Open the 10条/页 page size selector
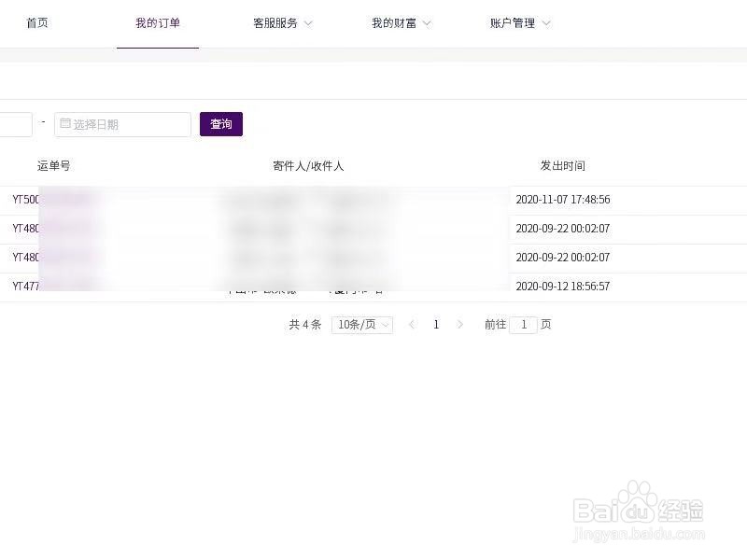747x560 pixels. [x=361, y=325]
